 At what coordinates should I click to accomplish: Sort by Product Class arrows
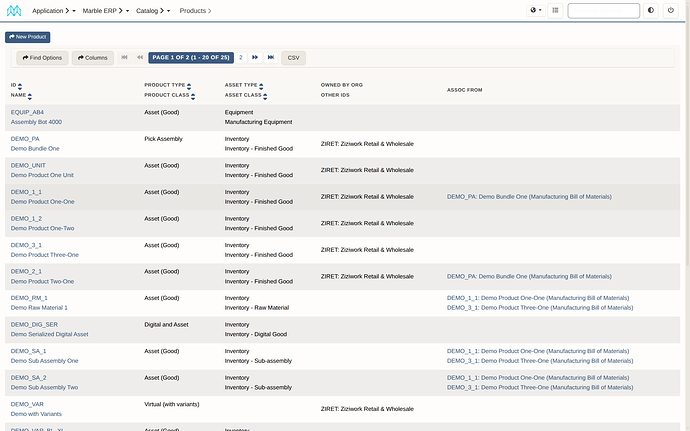[193, 96]
